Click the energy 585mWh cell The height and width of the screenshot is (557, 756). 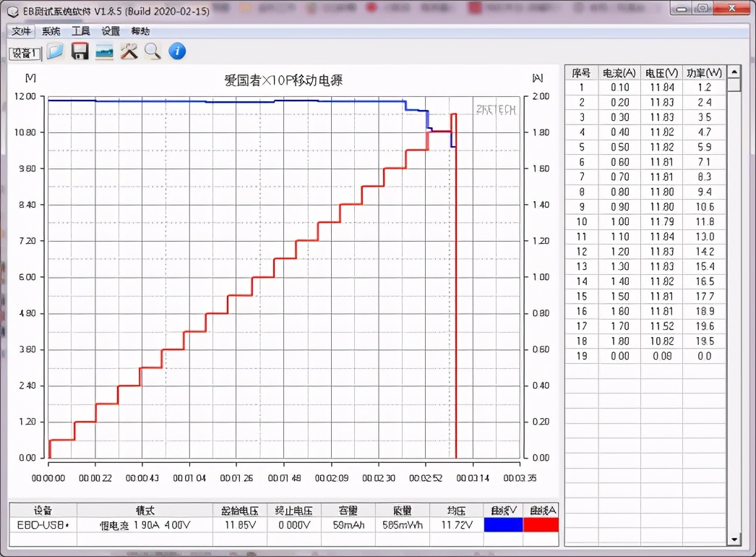pyautogui.click(x=402, y=525)
